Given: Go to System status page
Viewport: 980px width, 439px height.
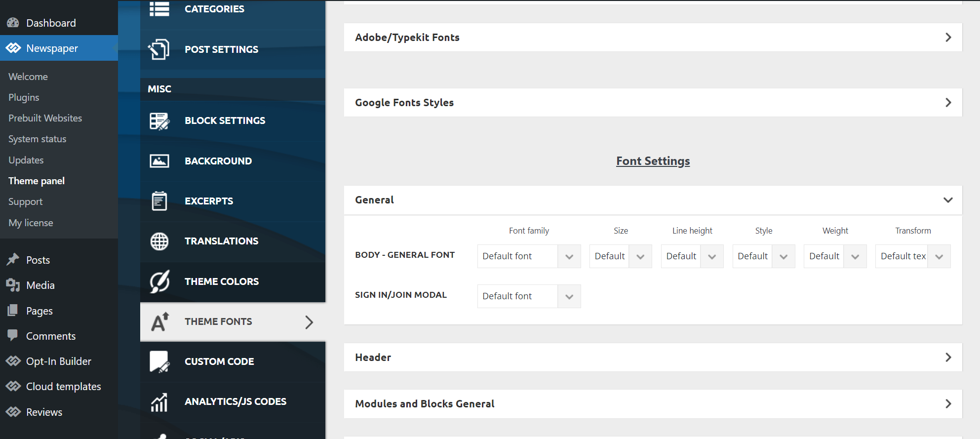Looking at the screenshot, I should click(37, 139).
